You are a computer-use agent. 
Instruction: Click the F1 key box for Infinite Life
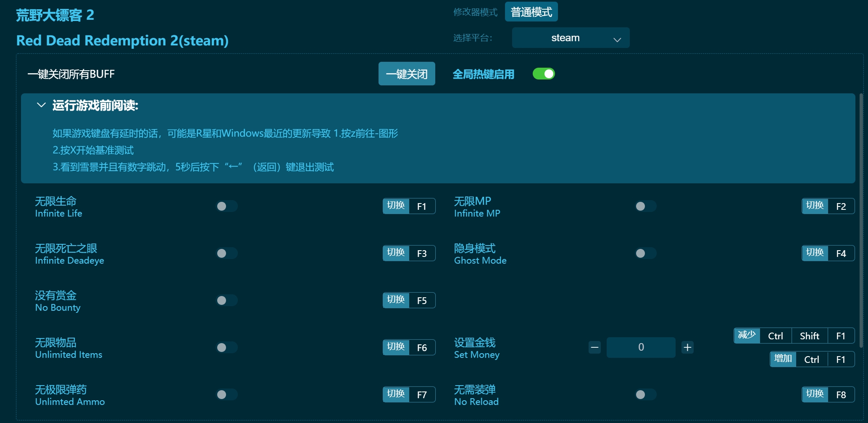click(422, 206)
